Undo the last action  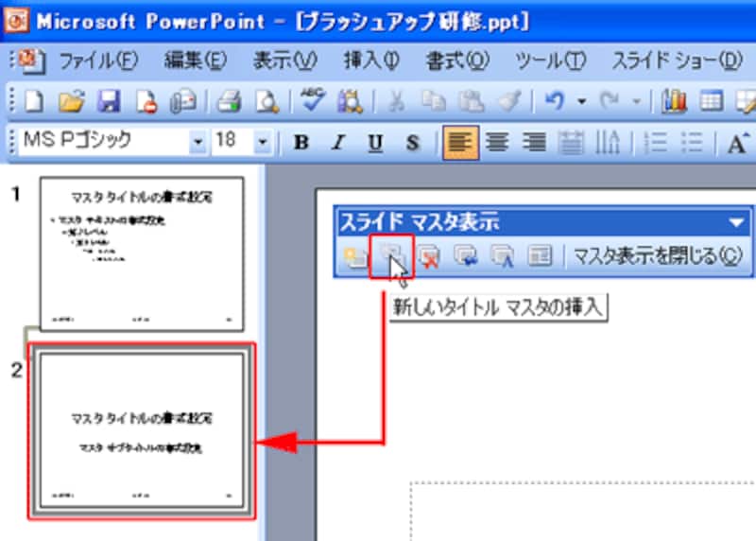tap(555, 101)
